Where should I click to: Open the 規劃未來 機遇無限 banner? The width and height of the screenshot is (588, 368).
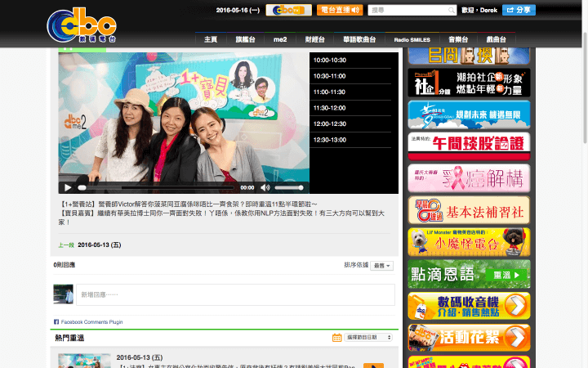469,114
